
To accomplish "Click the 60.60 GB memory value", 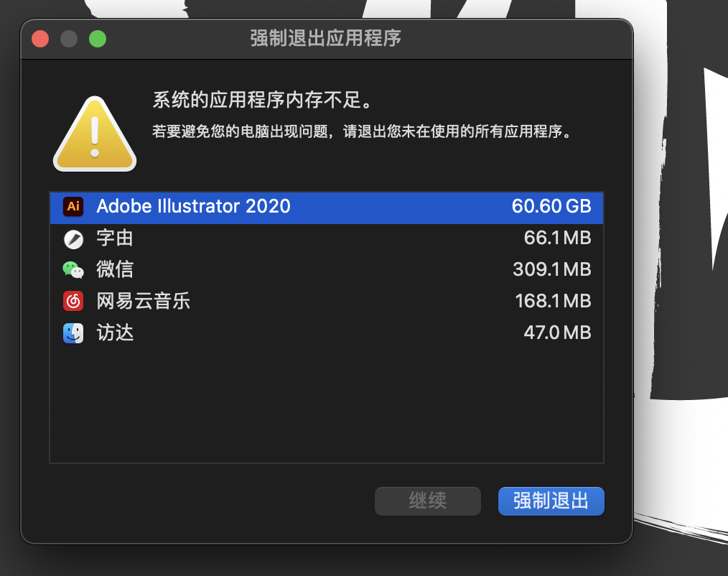I will [551, 206].
